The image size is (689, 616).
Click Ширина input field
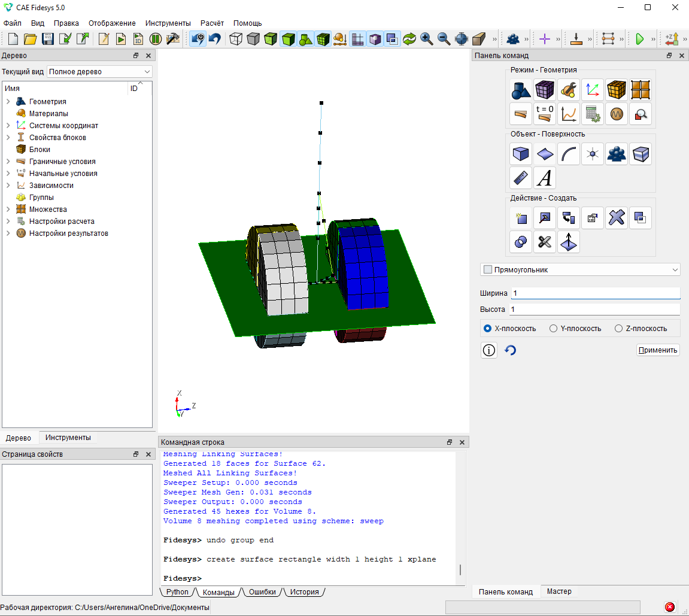pos(596,293)
